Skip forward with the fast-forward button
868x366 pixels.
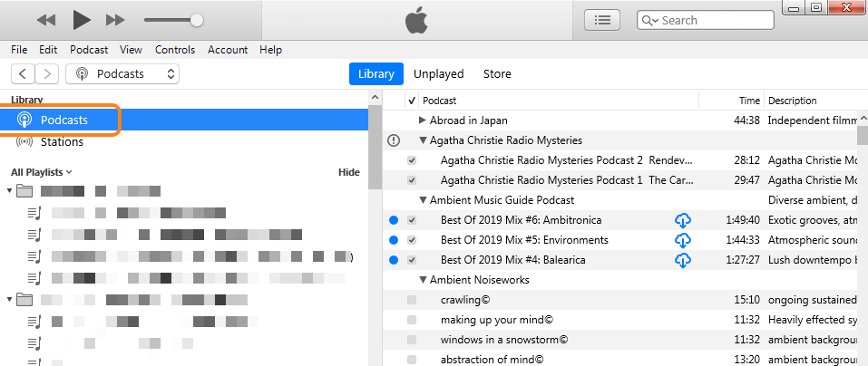(x=115, y=21)
